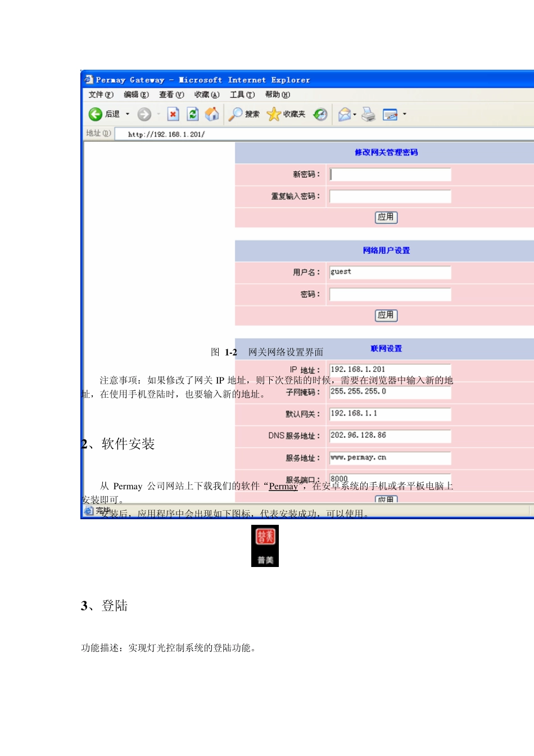Screen dimensions: 534x756
Task: Click 应用 button under password change section
Action: click(386, 217)
